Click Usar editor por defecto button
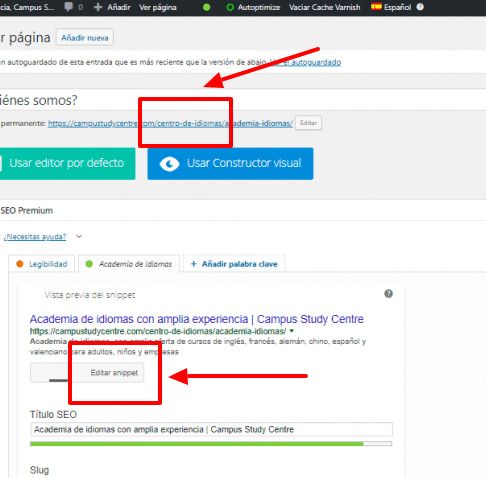The width and height of the screenshot is (486, 478). (x=67, y=163)
